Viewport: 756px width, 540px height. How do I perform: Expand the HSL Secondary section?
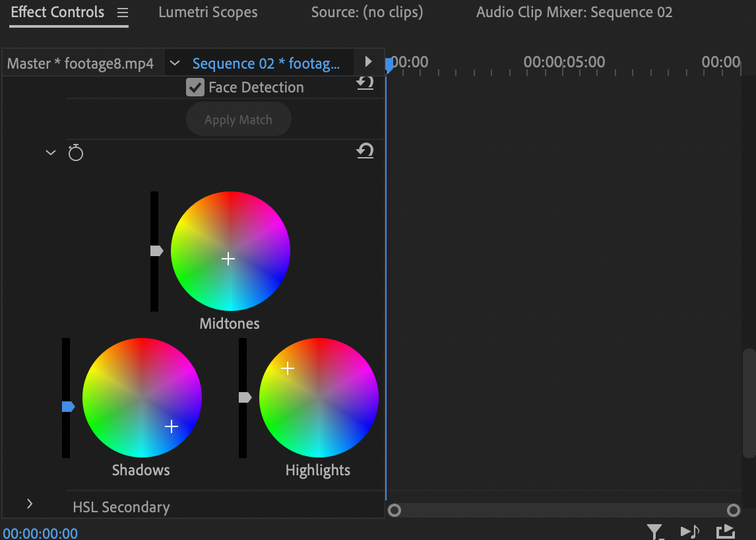click(30, 504)
